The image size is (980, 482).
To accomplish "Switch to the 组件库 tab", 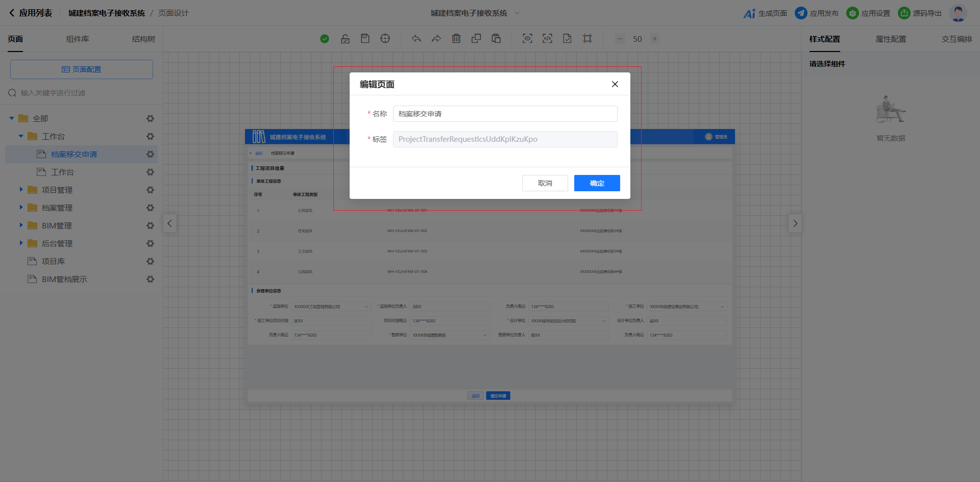I will [78, 39].
